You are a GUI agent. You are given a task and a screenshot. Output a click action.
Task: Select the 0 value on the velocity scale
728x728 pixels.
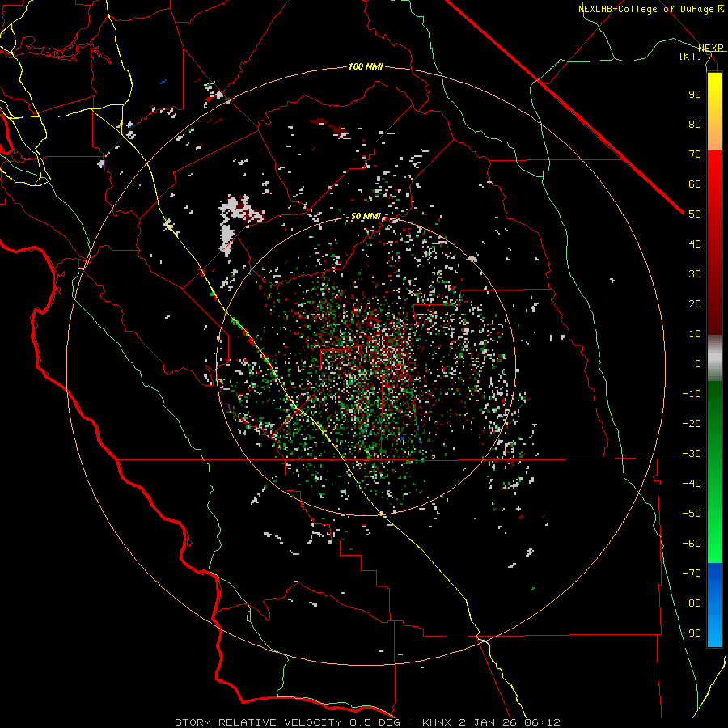(x=698, y=363)
